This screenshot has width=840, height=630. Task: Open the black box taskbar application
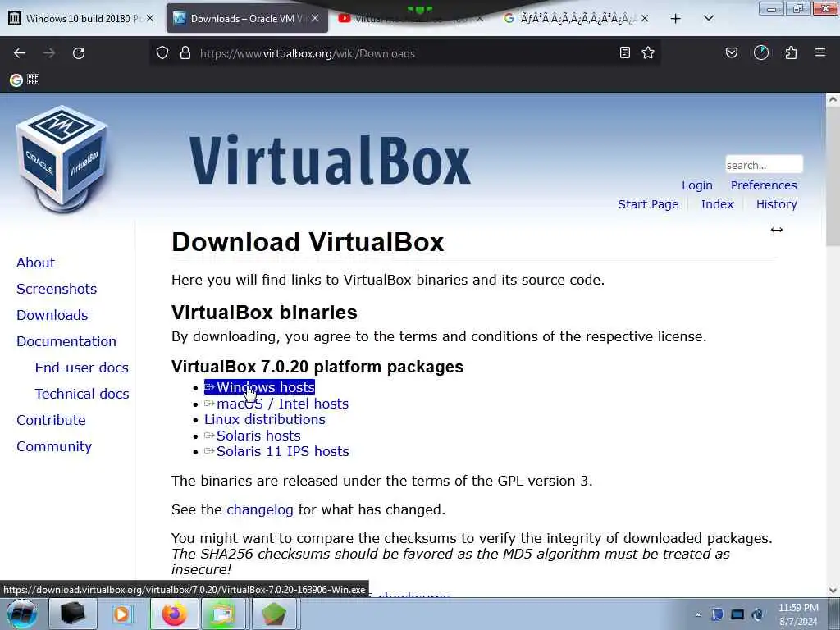tap(73, 614)
